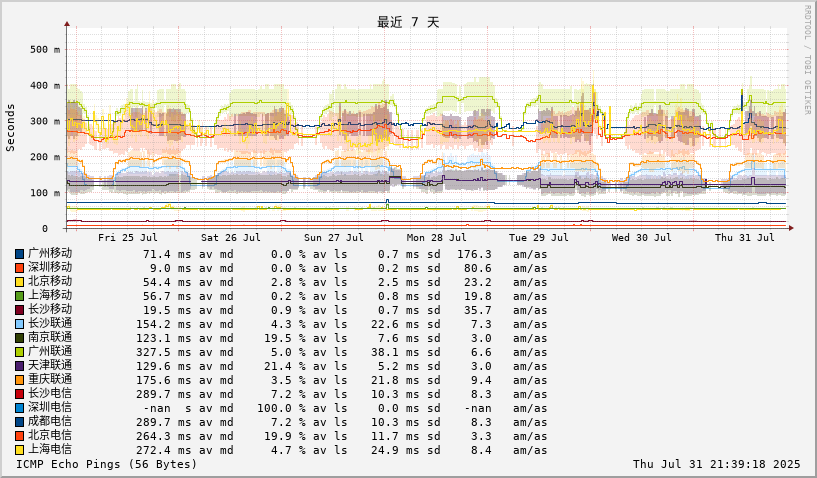Screen dimensions: 817x478
Task: Click the 北京移动 yellow legend swatch
Action: (x=19, y=283)
